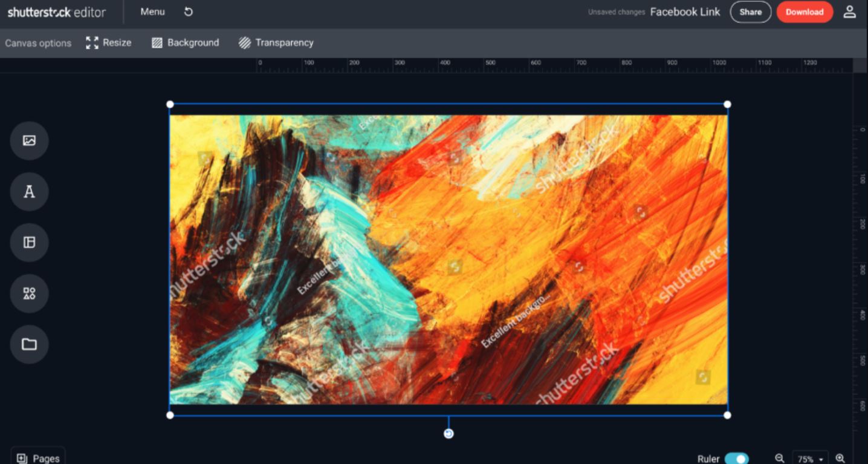
Task: Open the Menu in the top bar
Action: 152,12
